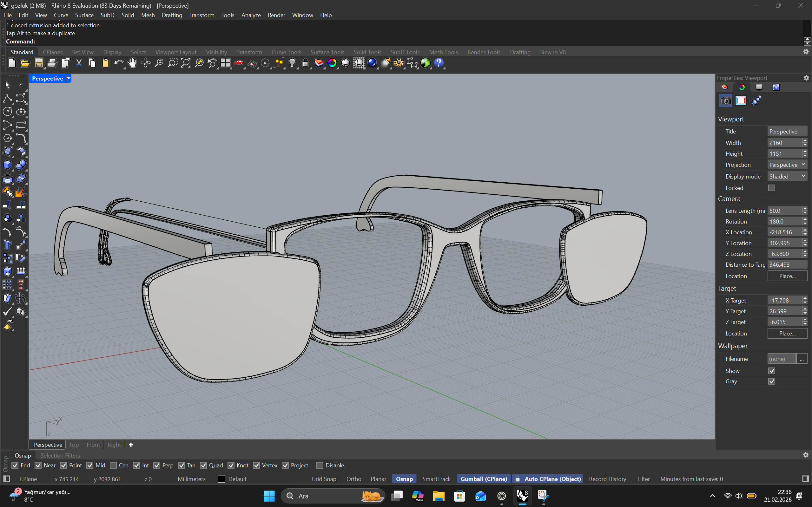Screen dimensions: 812x507
Task: Click the Undo arrow icon
Action: (x=118, y=63)
